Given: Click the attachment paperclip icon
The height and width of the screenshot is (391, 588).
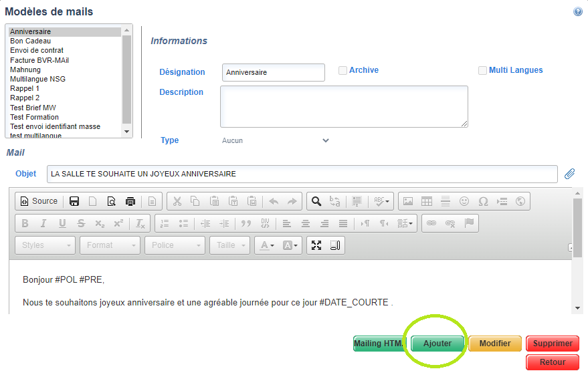Looking at the screenshot, I should pyautogui.click(x=569, y=174).
